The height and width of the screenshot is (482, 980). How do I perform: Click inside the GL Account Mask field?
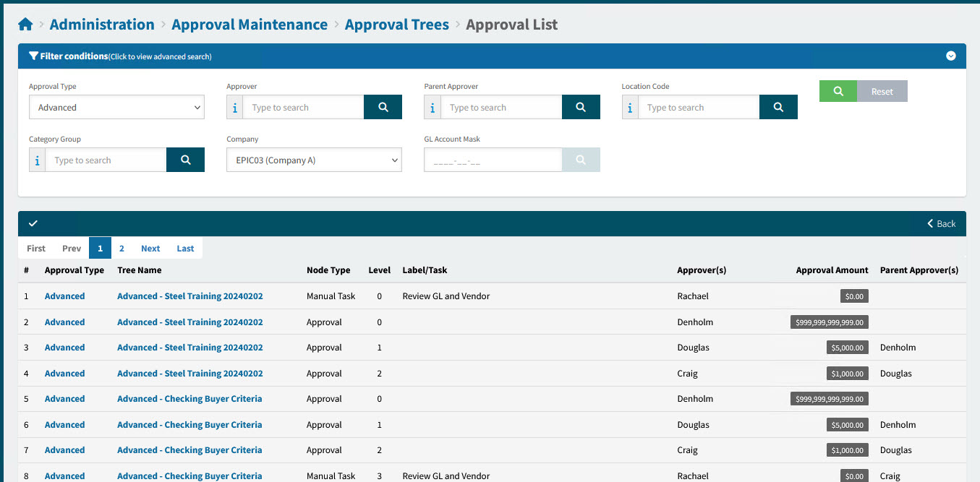(493, 160)
